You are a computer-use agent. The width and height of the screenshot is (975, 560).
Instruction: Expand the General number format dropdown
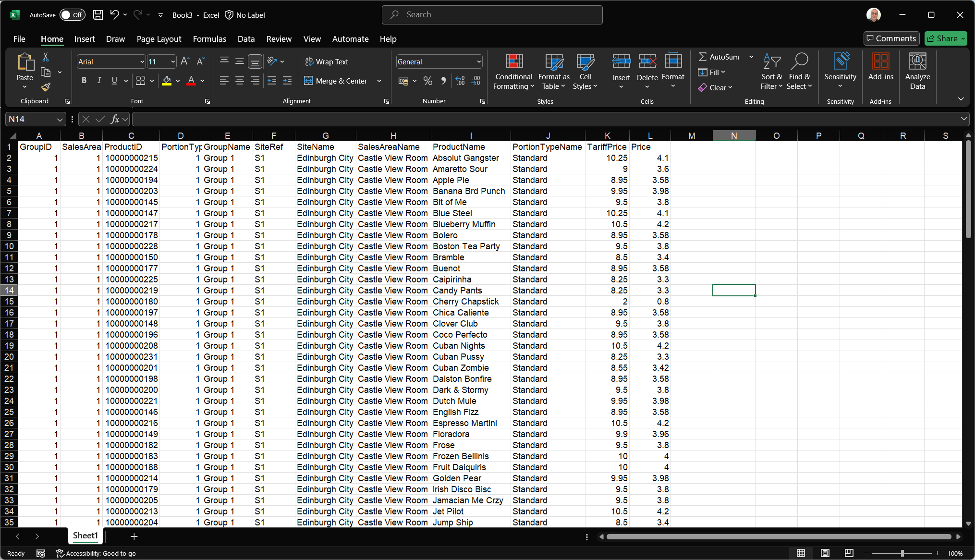479,62
